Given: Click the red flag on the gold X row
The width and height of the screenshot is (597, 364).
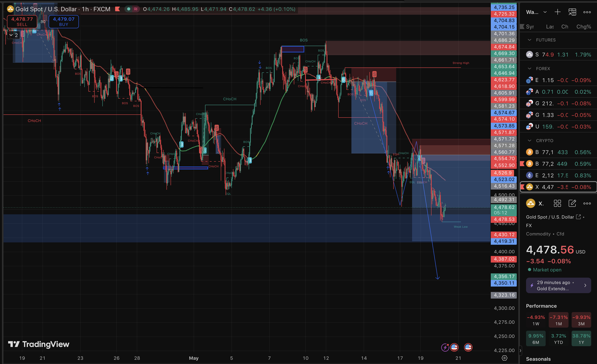Looking at the screenshot, I should (x=522, y=187).
